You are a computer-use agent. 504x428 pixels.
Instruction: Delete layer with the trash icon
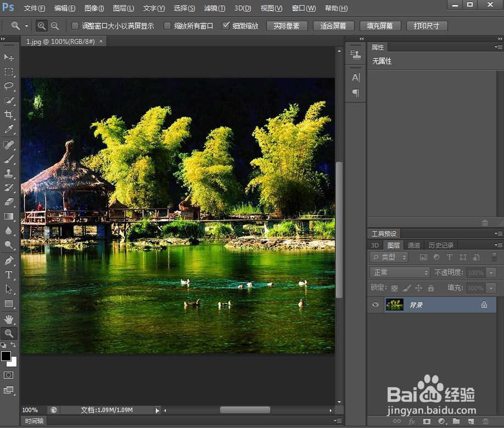coord(485,421)
